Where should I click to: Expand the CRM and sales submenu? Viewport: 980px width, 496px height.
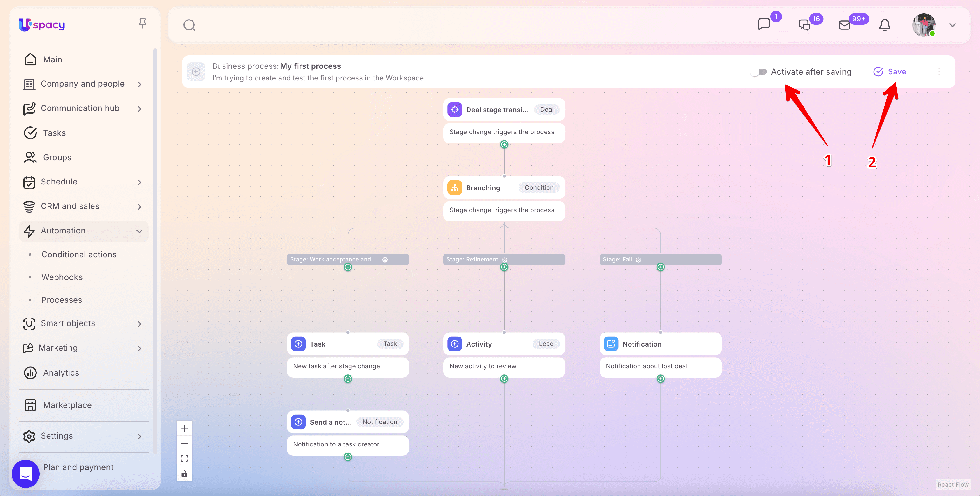pos(139,206)
